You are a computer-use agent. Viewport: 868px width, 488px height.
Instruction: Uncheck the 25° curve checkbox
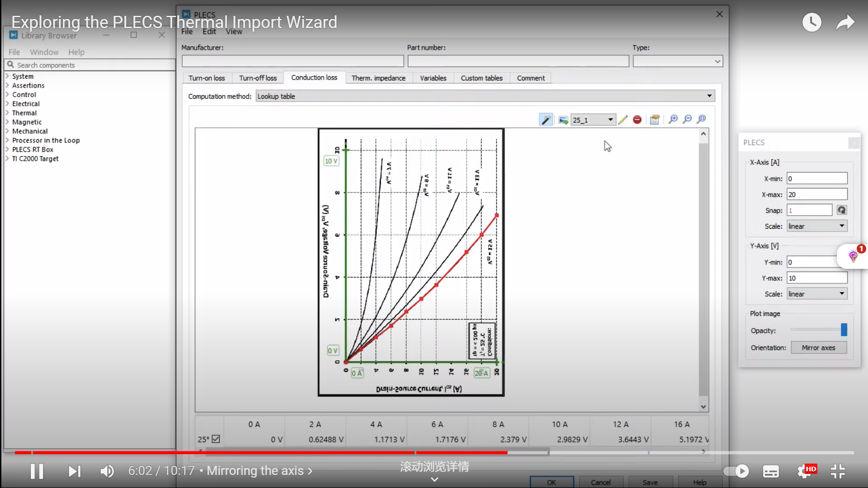[x=216, y=439]
